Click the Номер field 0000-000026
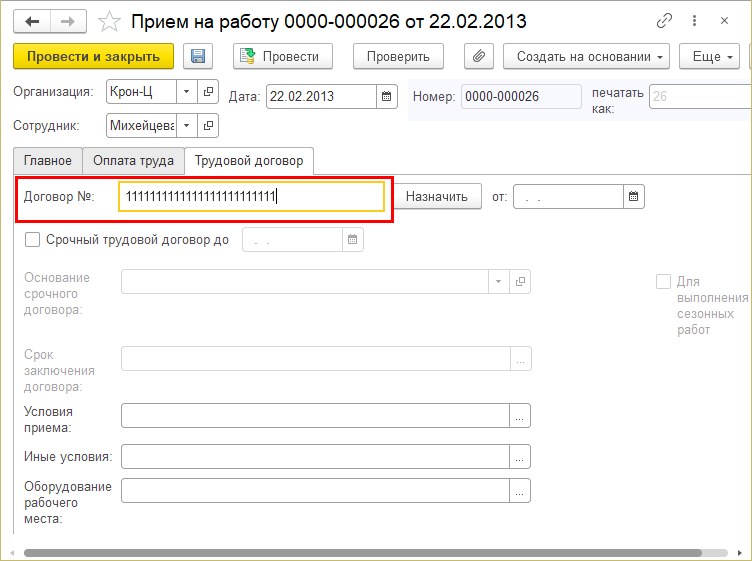 click(521, 96)
